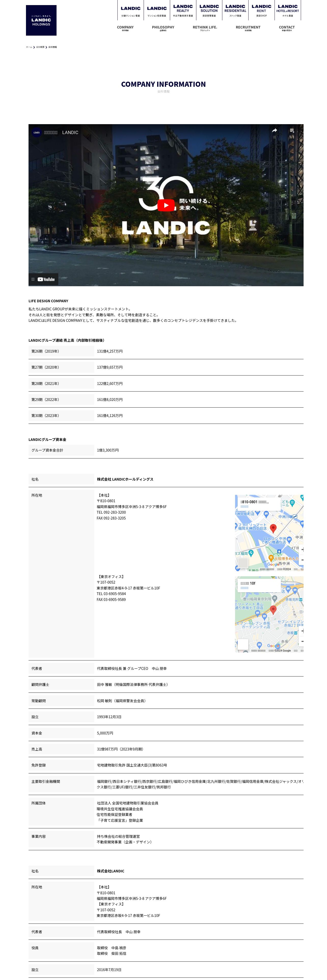
Task: Open LANDIC HOTEL & RESORT brand link
Action: point(288,11)
